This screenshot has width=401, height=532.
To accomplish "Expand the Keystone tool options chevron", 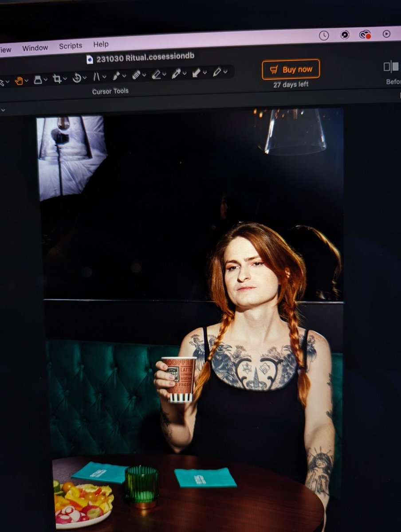I will (104, 77).
